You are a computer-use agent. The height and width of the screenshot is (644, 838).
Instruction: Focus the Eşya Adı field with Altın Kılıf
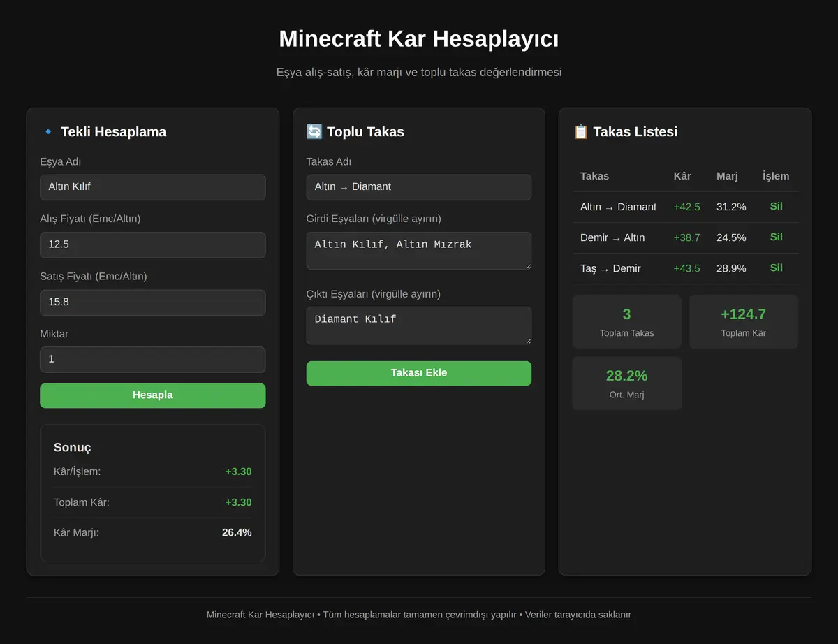click(x=152, y=187)
